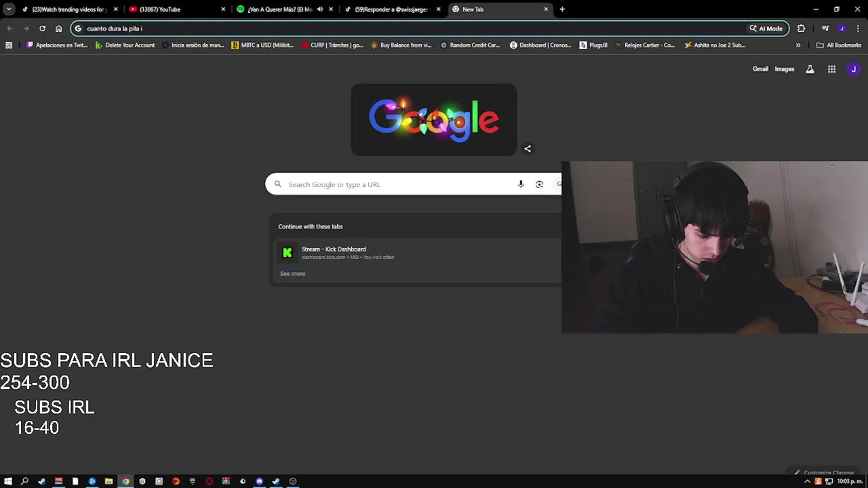Click the Google Doodle logo
This screenshot has height=488, width=868.
pyautogui.click(x=434, y=120)
